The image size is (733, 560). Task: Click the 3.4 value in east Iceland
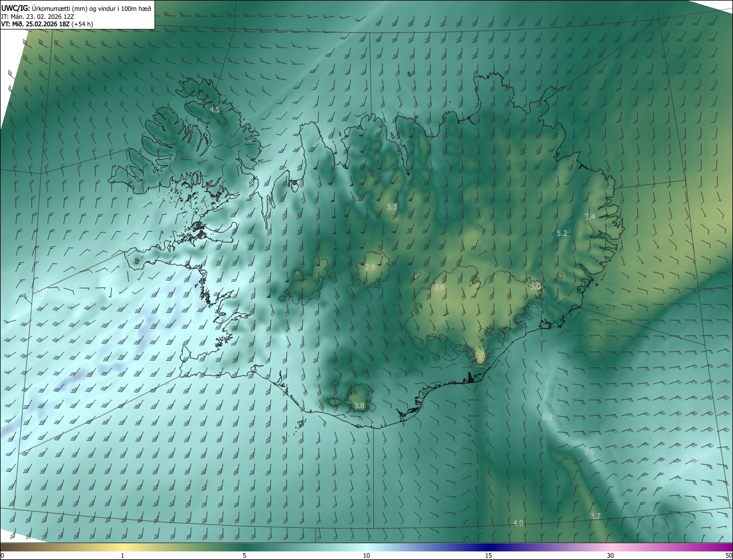[590, 216]
